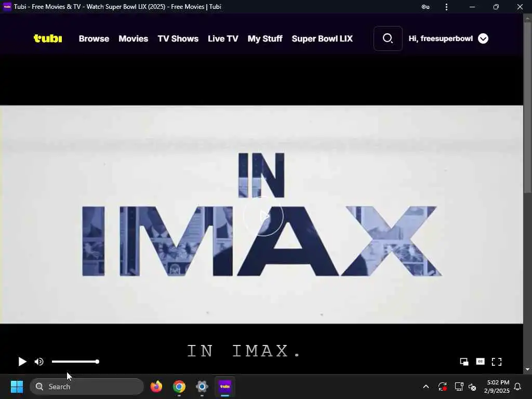Viewport: 532px width, 399px height.
Task: Enable picture-in-picture mode
Action: click(x=464, y=362)
